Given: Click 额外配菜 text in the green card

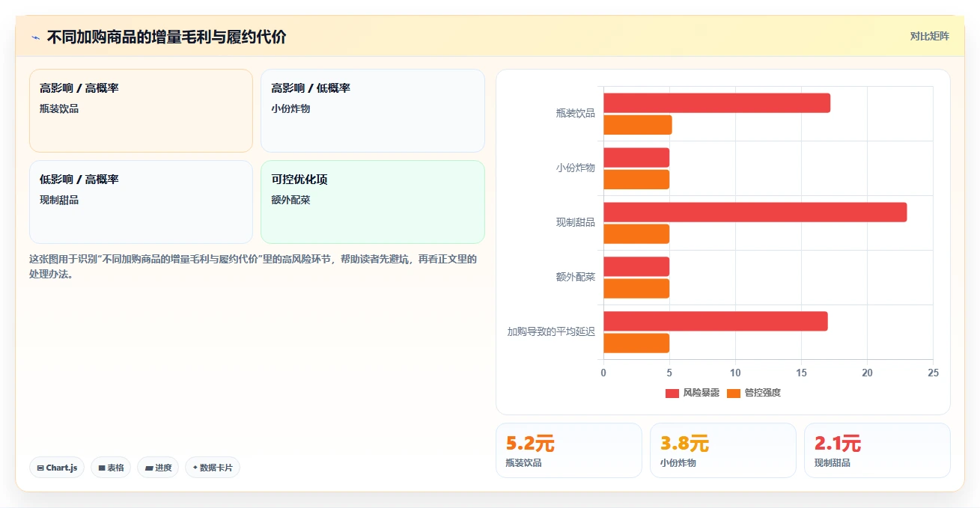Looking at the screenshot, I should click(291, 200).
